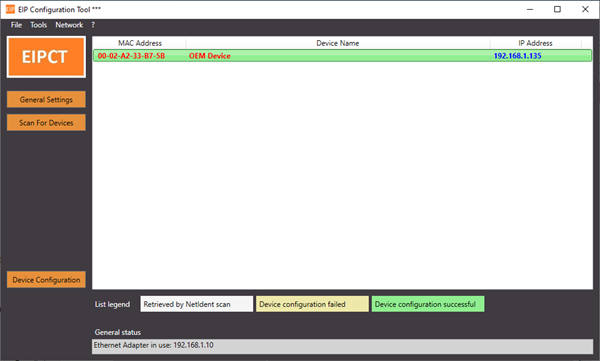Sort by MAC Address column header

tap(140, 43)
